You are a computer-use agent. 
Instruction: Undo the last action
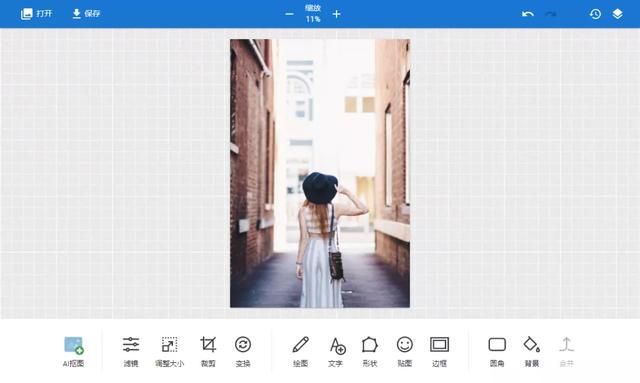pos(528,14)
